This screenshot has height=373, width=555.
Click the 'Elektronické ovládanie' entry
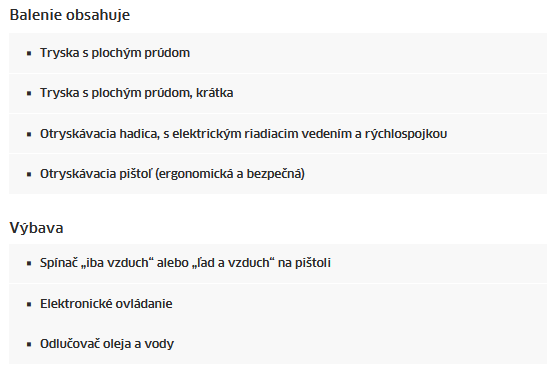tap(278, 304)
